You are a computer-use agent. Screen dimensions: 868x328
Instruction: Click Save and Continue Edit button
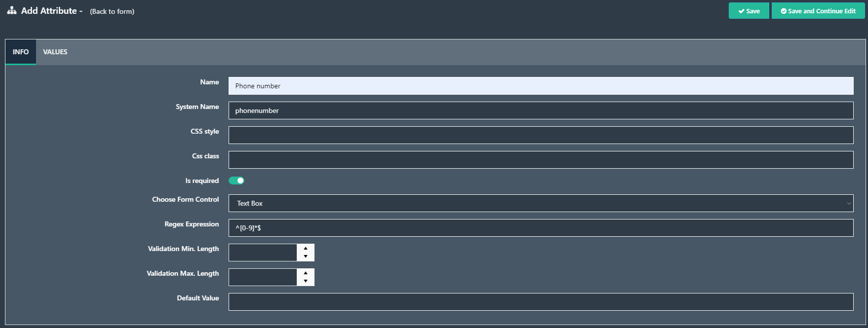[x=818, y=11]
